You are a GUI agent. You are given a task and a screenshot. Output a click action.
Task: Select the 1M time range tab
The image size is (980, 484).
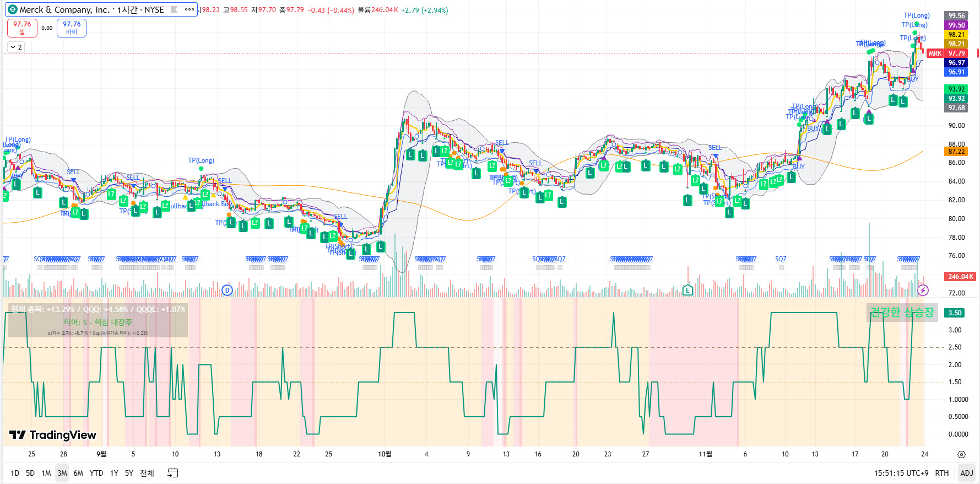click(x=46, y=473)
